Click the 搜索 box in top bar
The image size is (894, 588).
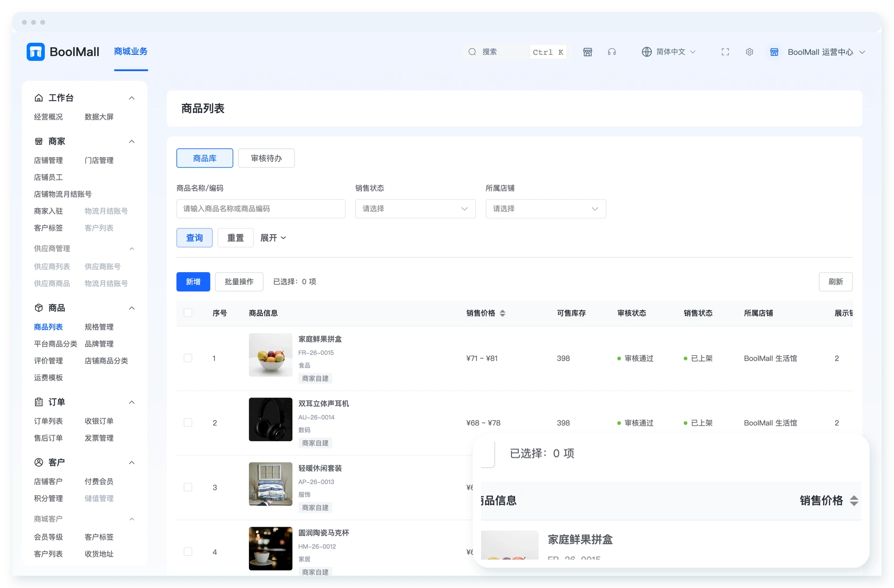[516, 52]
